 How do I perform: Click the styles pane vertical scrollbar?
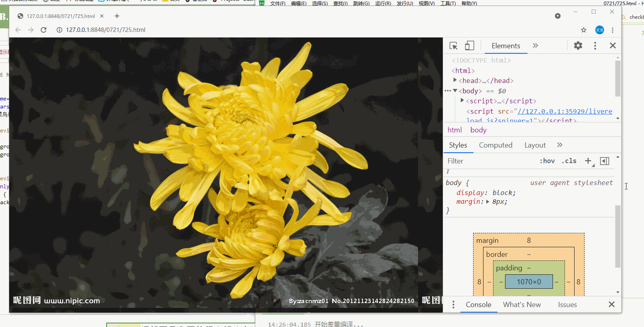(618, 236)
